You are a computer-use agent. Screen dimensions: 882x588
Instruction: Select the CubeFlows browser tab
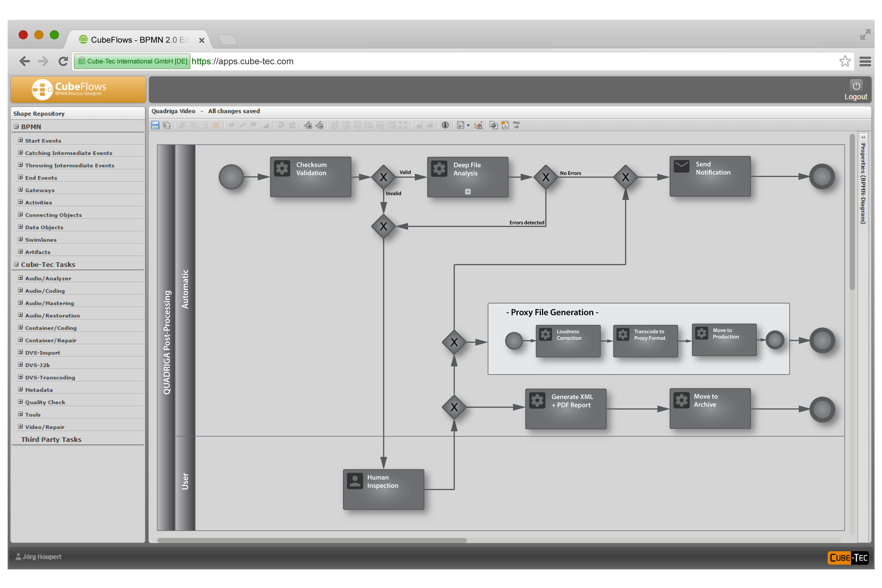point(139,40)
